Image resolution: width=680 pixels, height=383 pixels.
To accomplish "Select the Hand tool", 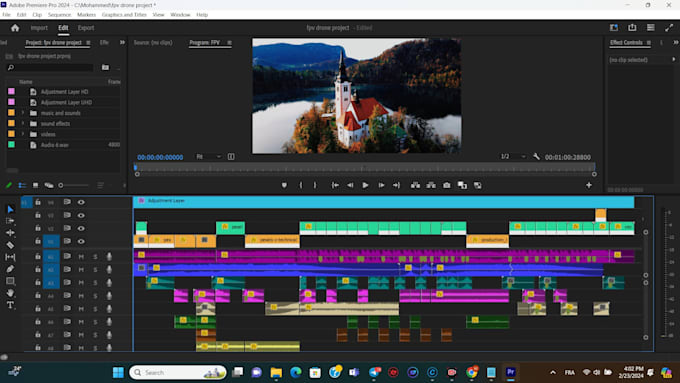I will [10, 293].
